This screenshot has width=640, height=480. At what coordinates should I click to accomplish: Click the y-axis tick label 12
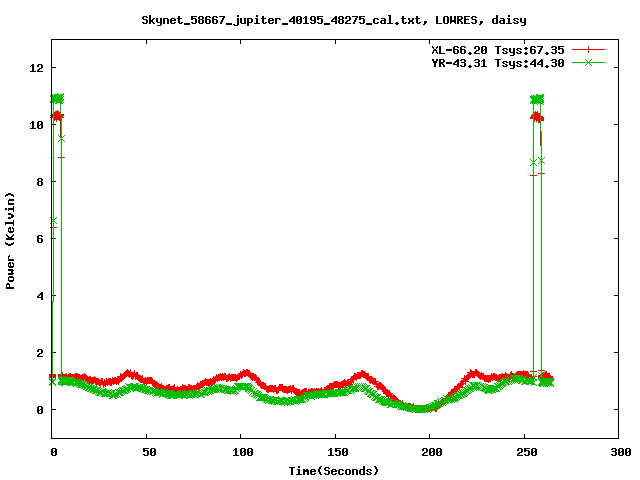pyautogui.click(x=36, y=68)
